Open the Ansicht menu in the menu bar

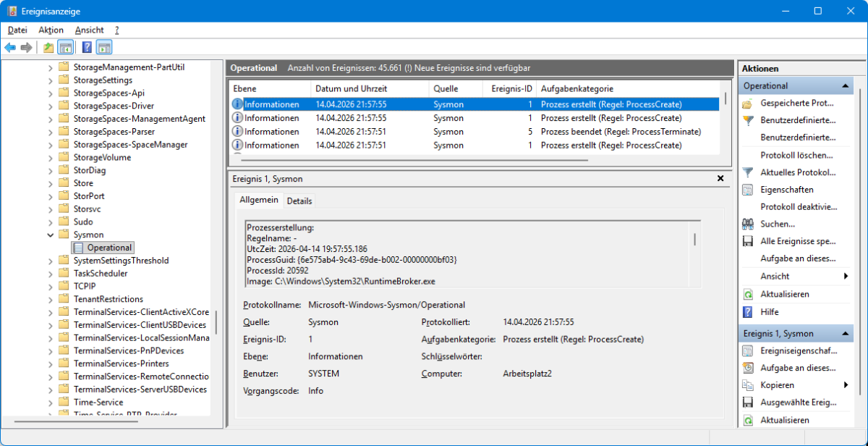point(89,30)
